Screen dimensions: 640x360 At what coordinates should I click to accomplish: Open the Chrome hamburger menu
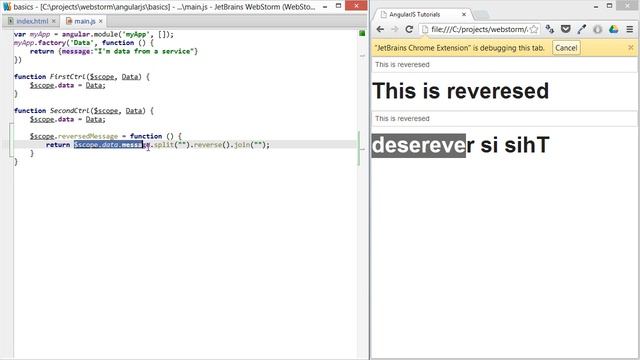[630, 29]
